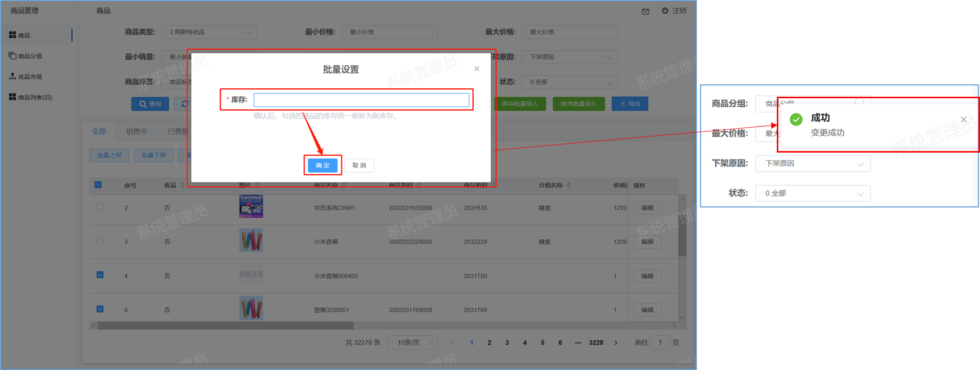980x370 pixels.
Task: Edit the 会员系统CRM1 row
Action: tap(647, 207)
